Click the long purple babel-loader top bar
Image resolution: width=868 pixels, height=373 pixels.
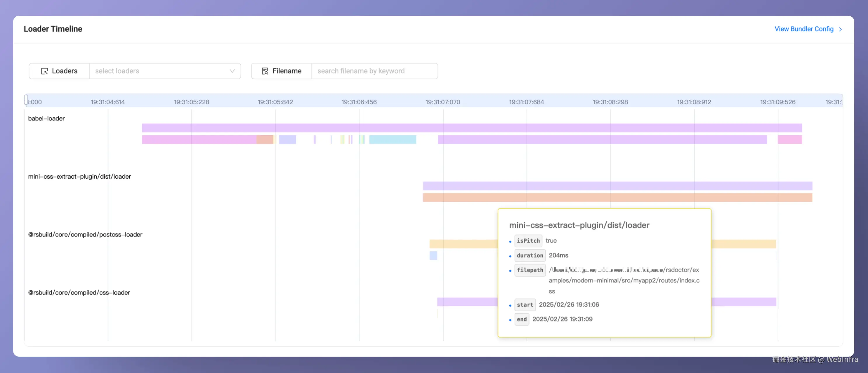click(x=472, y=128)
